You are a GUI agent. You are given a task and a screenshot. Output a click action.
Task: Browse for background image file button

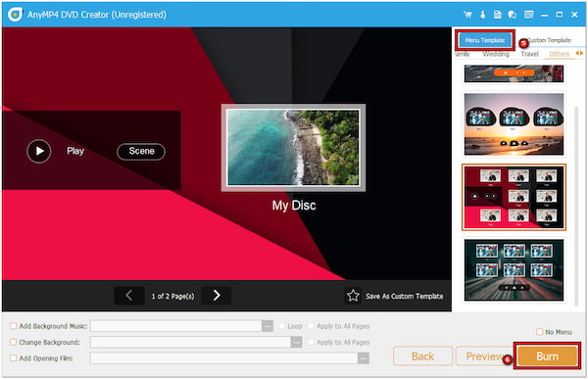coord(296,342)
